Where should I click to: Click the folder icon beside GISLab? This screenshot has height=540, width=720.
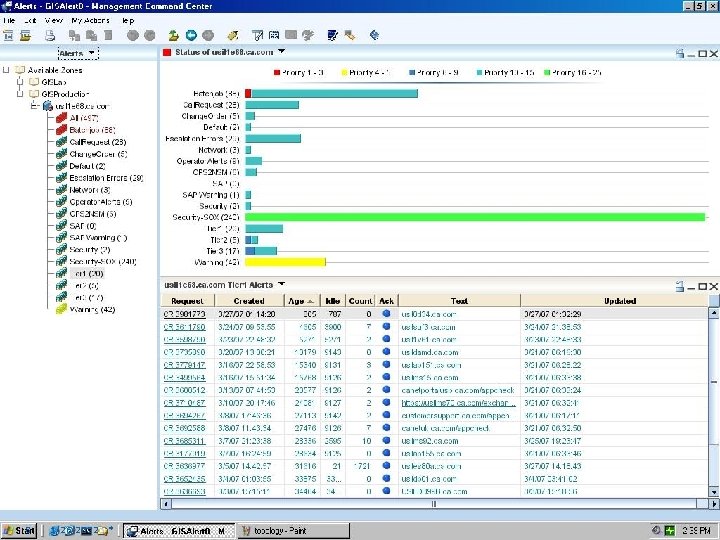[34, 82]
